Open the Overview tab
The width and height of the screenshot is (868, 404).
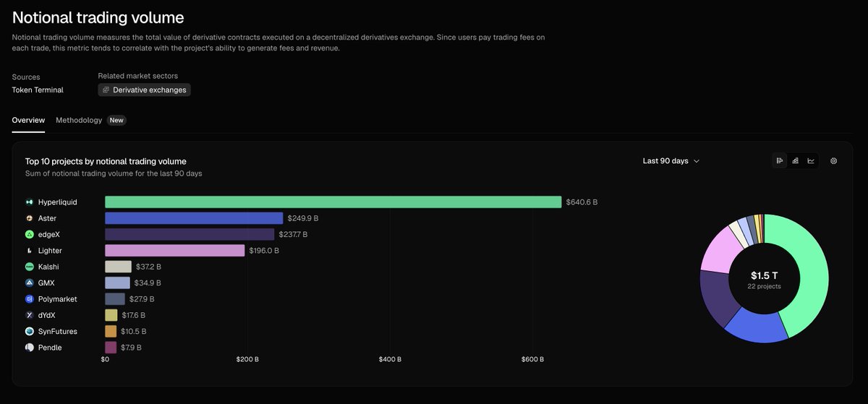pos(28,120)
